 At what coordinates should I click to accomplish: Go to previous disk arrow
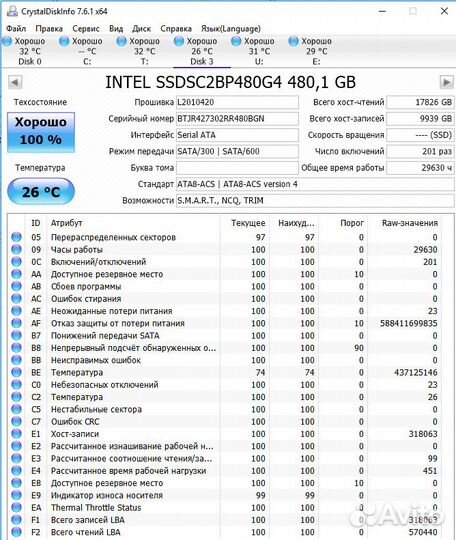15,82
